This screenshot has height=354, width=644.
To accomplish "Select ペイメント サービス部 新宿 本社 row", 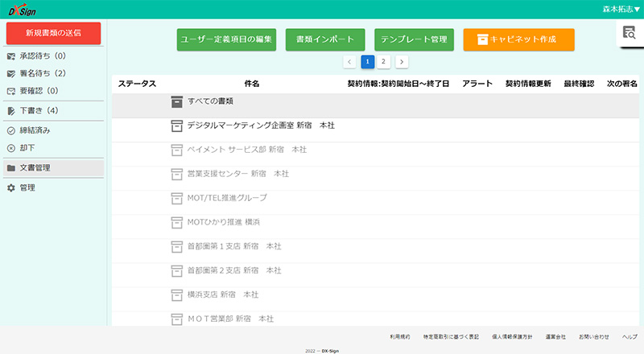I will pyautogui.click(x=375, y=154).
